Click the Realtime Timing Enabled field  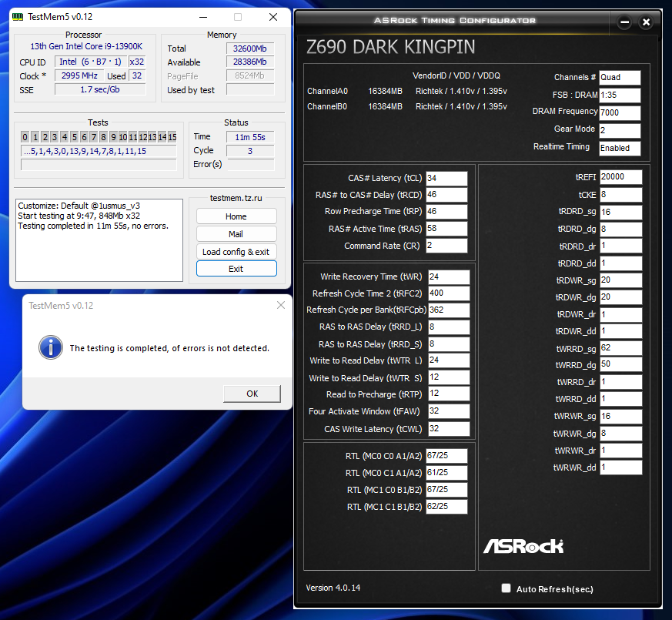click(620, 149)
